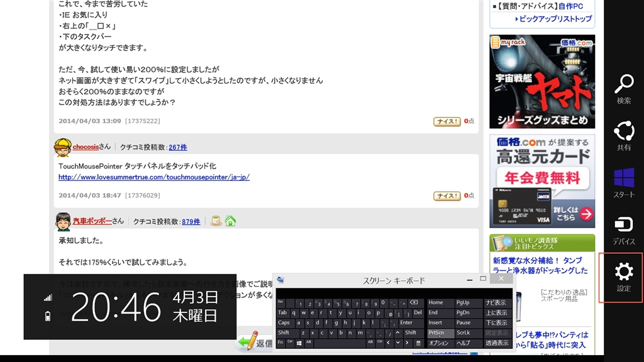Tap right arrow key on screen keyboard
The image size is (644, 362).
(407, 343)
